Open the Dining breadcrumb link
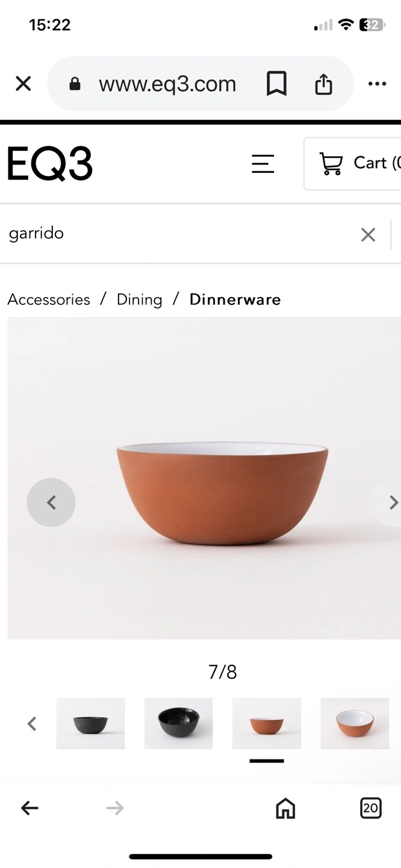This screenshot has width=401, height=868. tap(140, 300)
